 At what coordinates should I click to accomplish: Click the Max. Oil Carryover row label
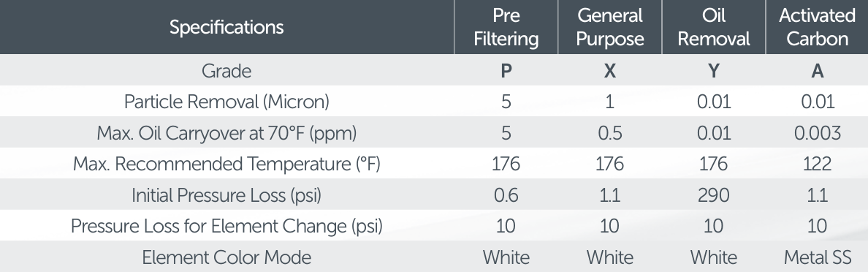(x=226, y=133)
